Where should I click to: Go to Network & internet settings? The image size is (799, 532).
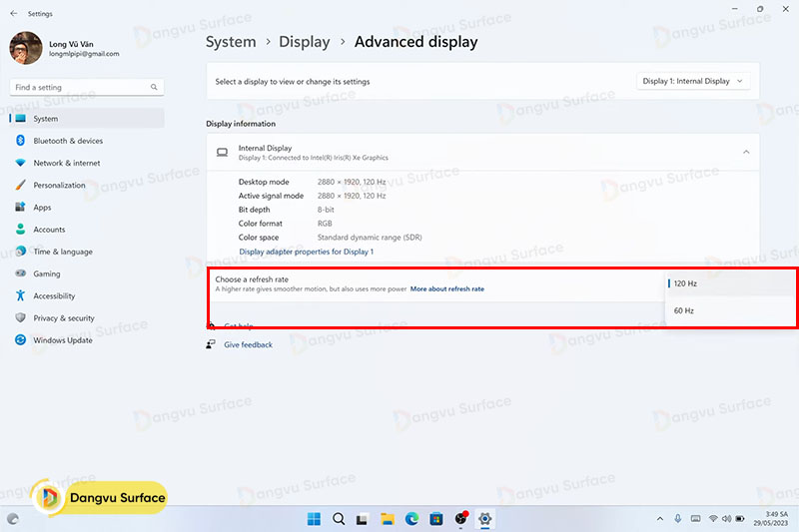66,163
